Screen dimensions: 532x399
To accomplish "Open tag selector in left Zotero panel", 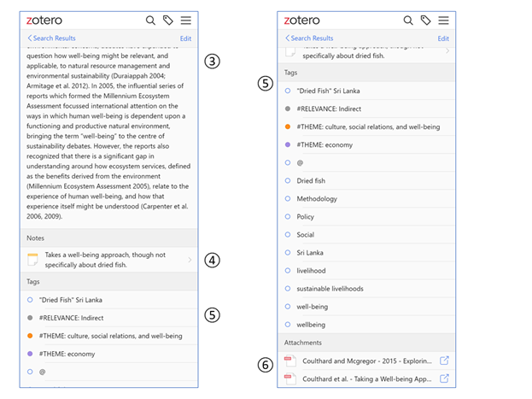I will click(168, 21).
